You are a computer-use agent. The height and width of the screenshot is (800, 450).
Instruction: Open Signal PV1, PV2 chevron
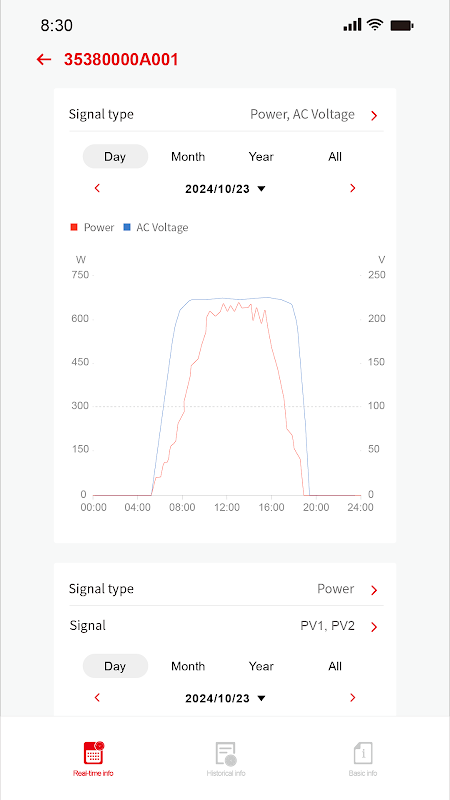tap(374, 627)
